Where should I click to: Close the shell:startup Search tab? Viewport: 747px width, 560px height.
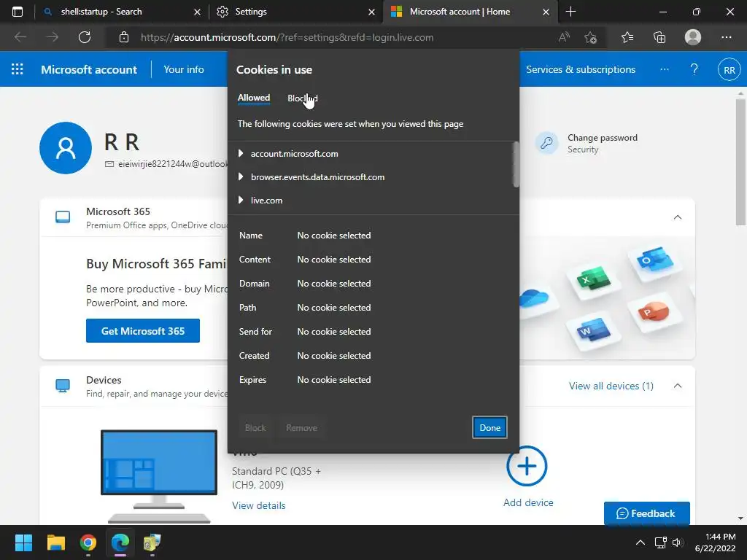pos(197,12)
